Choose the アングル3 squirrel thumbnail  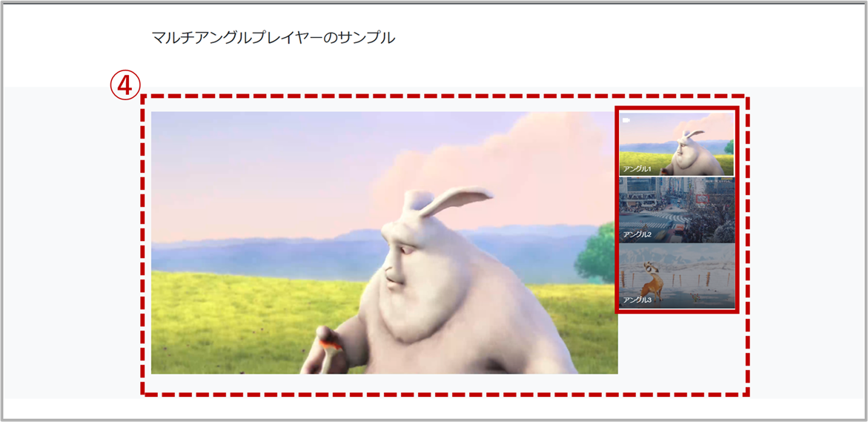tap(677, 276)
